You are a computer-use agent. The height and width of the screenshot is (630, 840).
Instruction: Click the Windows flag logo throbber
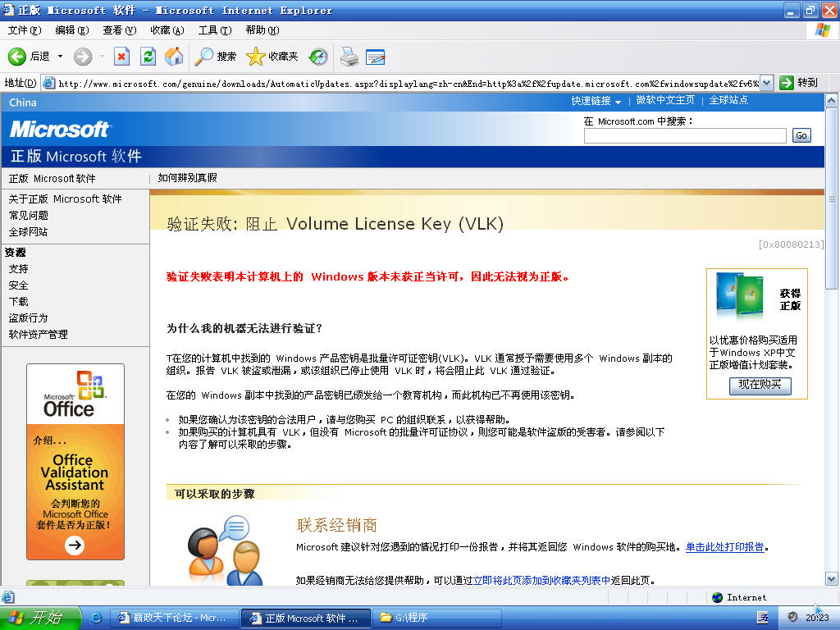point(822,30)
